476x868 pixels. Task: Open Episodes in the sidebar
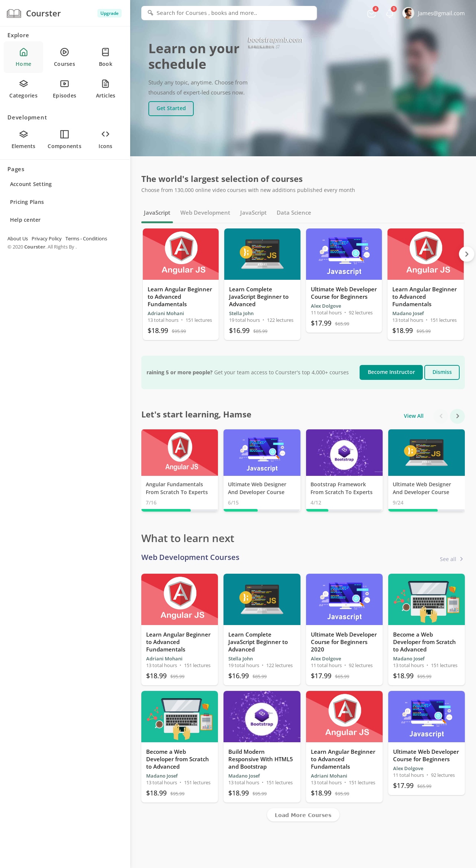click(64, 89)
